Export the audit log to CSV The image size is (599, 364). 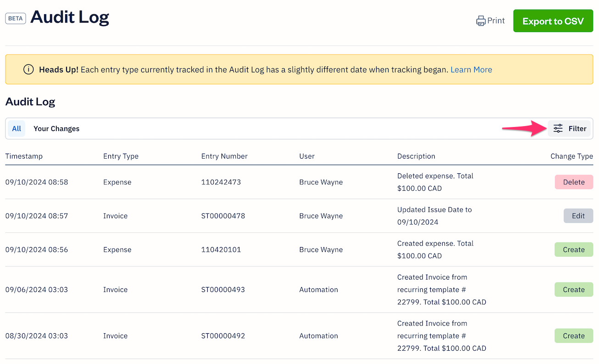(553, 21)
